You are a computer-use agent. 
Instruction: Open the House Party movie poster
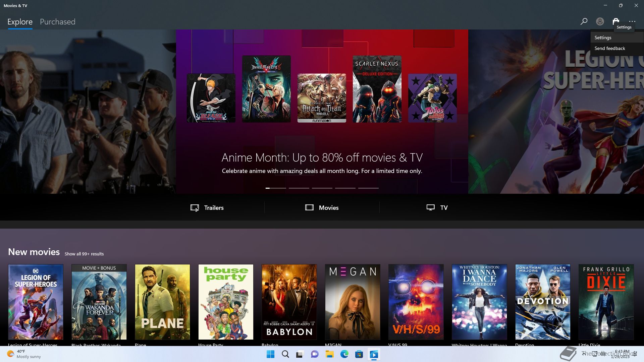tap(226, 302)
